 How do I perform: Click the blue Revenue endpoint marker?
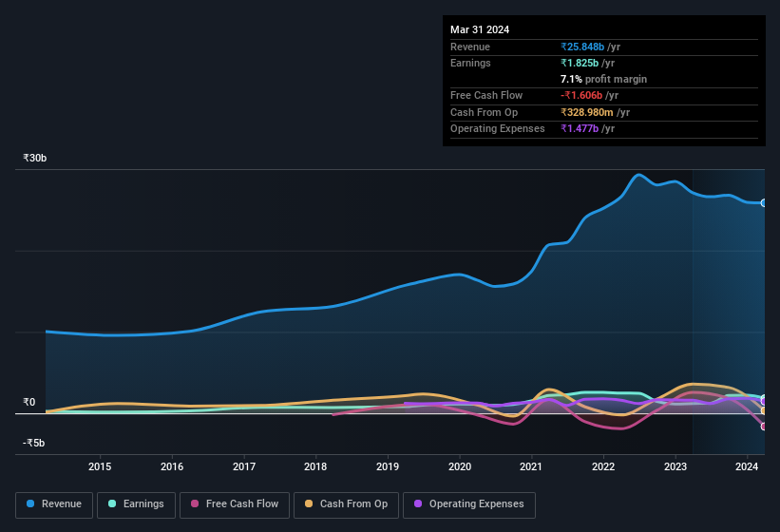coord(764,203)
